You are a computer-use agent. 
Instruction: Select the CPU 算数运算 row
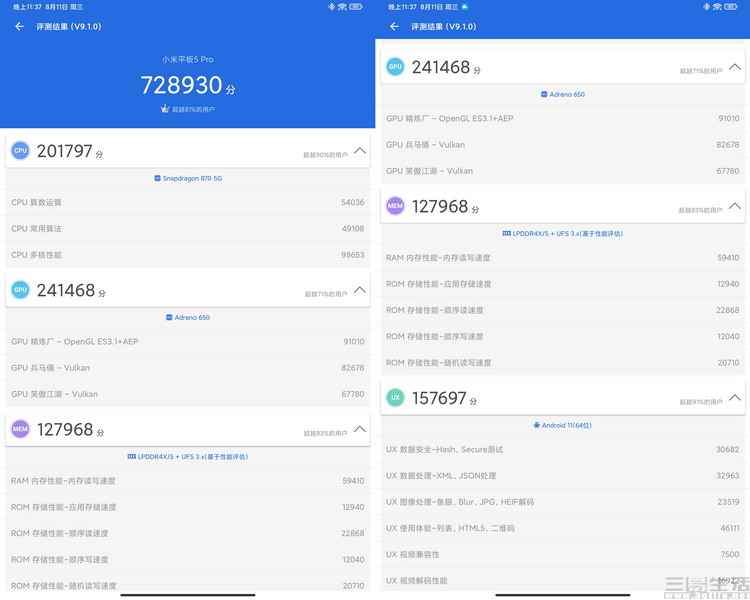[188, 202]
